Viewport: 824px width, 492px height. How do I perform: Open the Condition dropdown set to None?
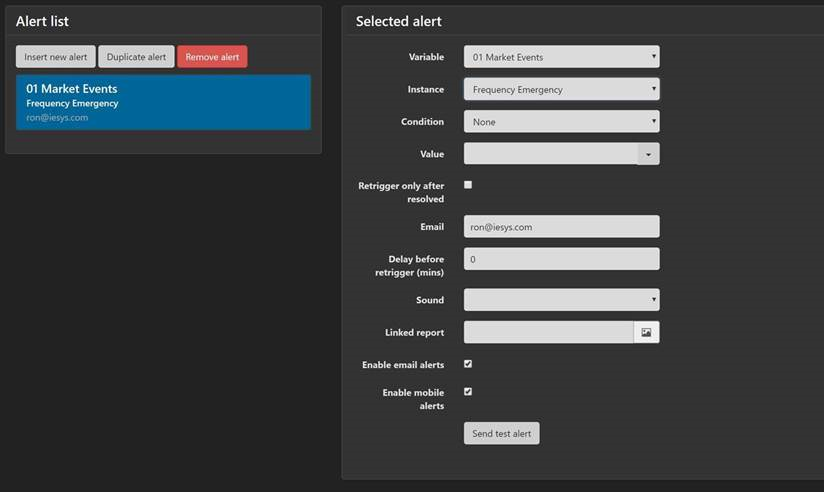point(561,122)
